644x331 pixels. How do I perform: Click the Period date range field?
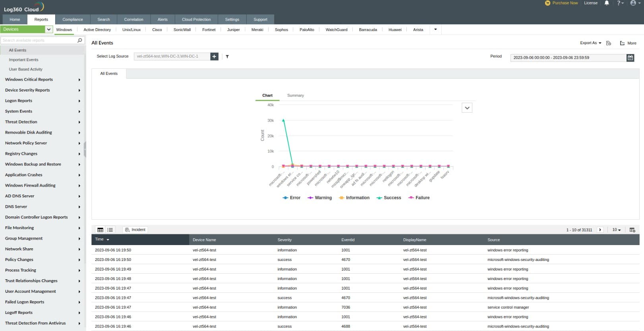click(569, 58)
